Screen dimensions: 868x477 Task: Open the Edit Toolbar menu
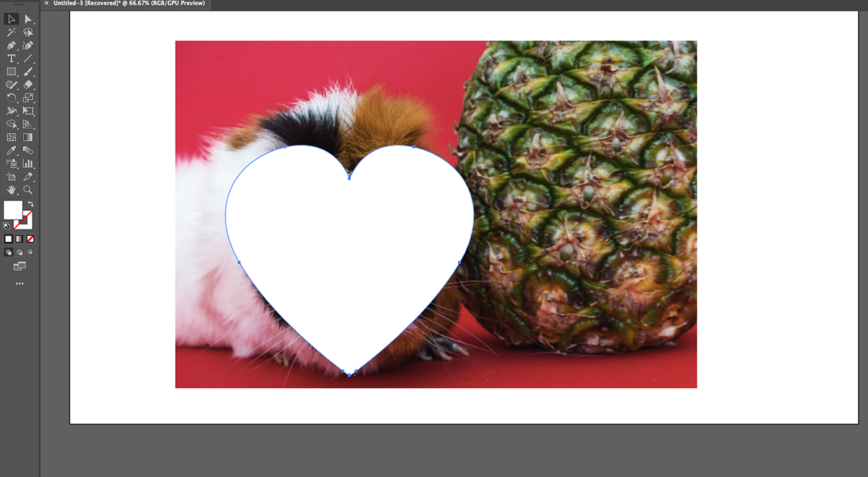(20, 283)
